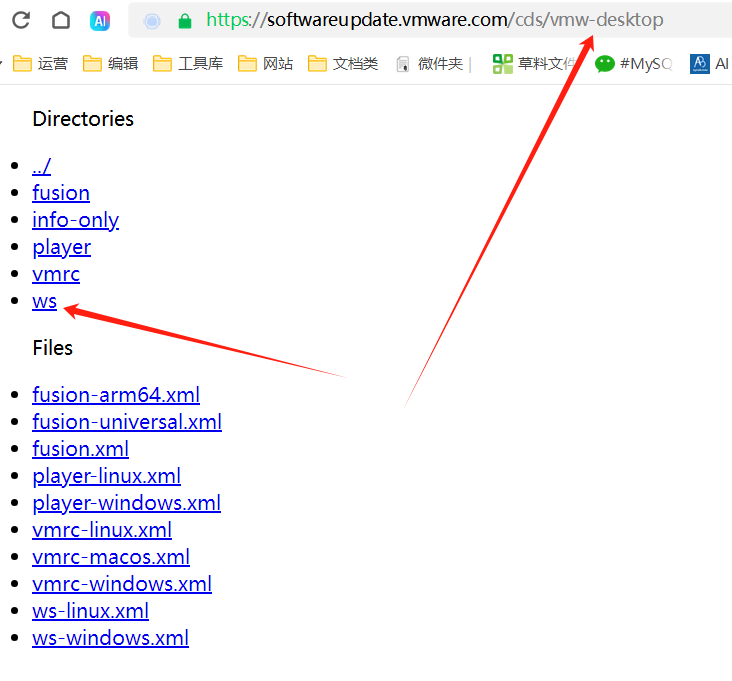Image resolution: width=732 pixels, height=681 pixels.
Task: Click the Files heading text
Action: pos(53,348)
